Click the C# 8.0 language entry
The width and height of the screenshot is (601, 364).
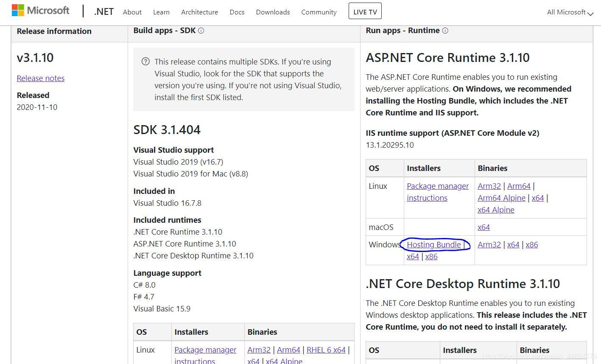[x=144, y=285]
